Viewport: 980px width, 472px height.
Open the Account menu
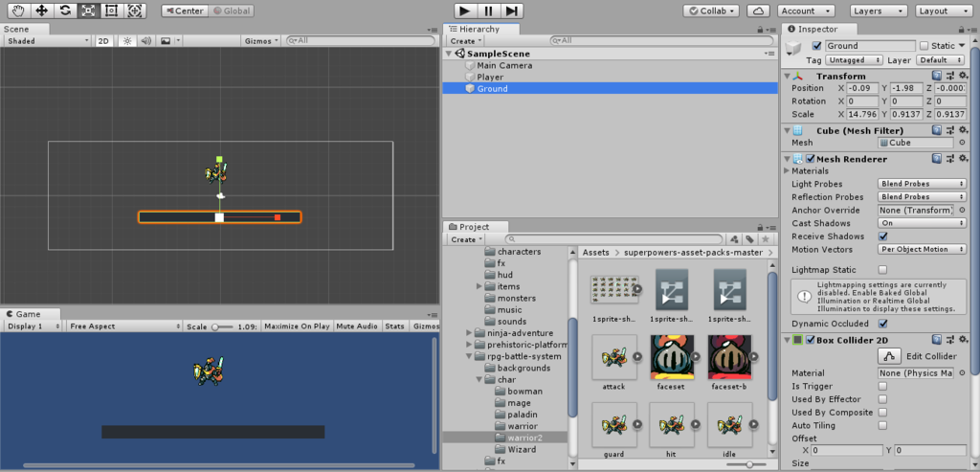(806, 11)
